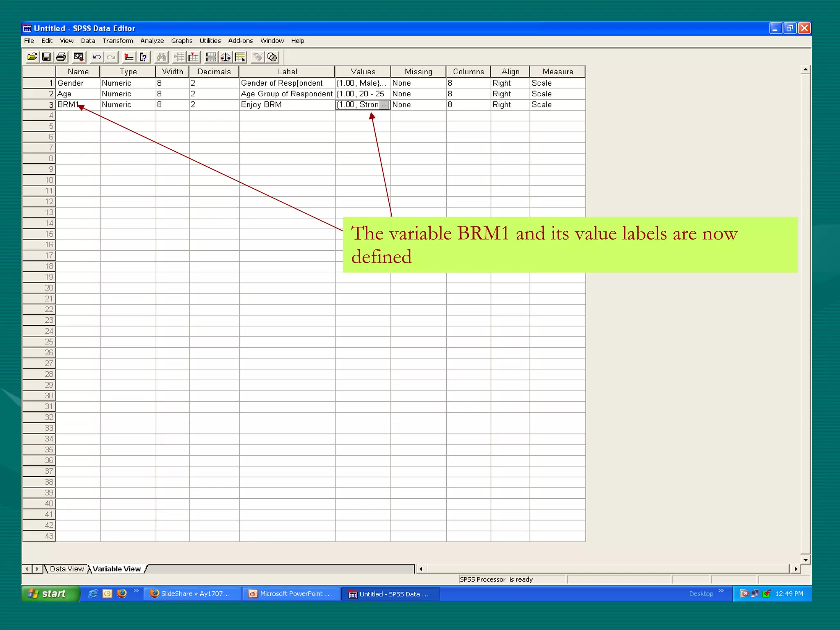Switch to SlideShare taskbar window
Viewport: 840px width, 630px height.
(193, 593)
